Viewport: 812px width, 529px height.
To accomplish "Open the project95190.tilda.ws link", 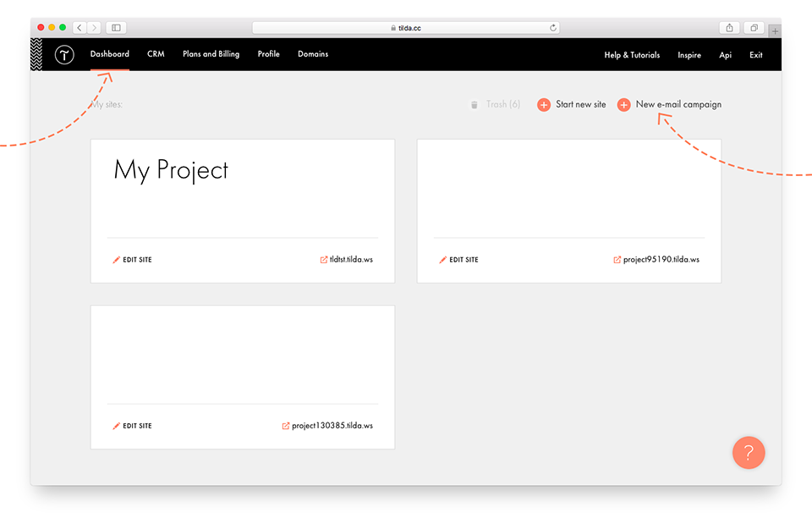I will coord(661,260).
